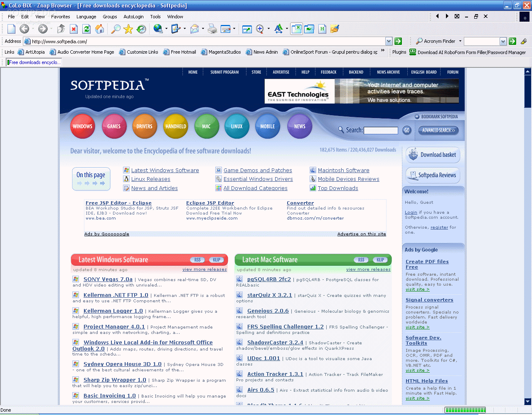Click the stop loading red X icon
Viewport: 532px width, 415px height.
(74, 29)
